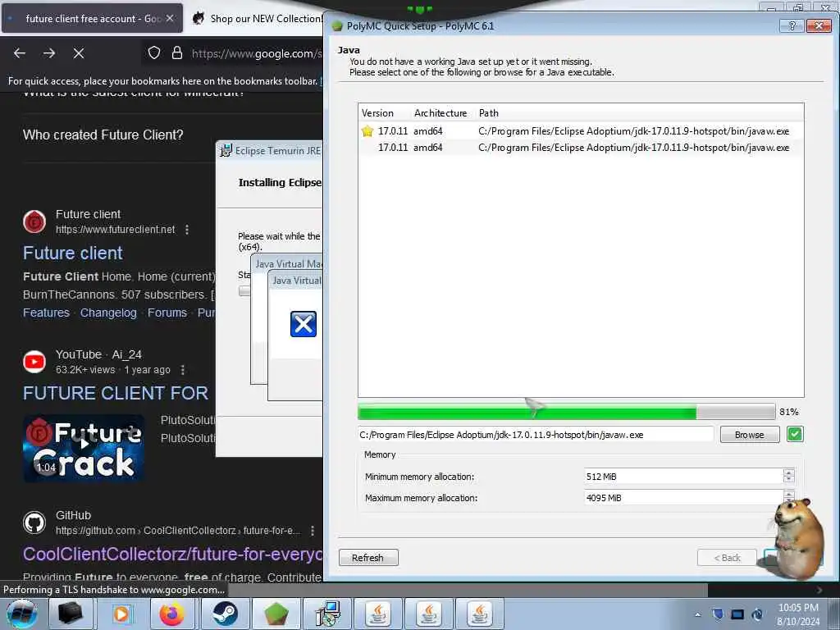Click the Browse button for Java path
This screenshot has height=630, width=840.
750,435
